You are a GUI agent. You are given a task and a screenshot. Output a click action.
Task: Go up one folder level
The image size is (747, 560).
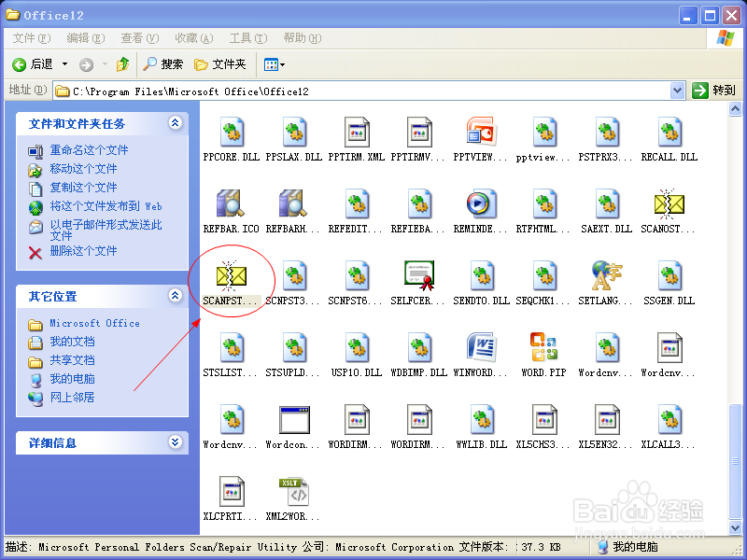pyautogui.click(x=123, y=64)
